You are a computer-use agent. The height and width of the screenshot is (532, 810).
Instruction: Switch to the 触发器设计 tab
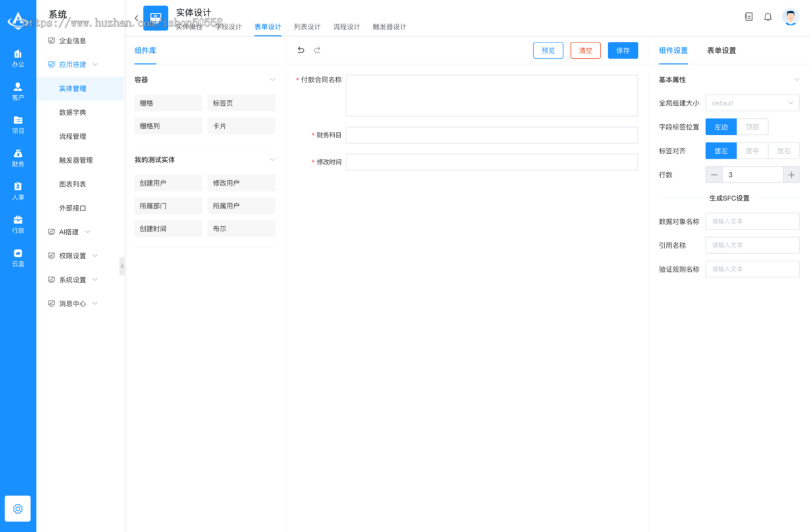[x=389, y=27]
